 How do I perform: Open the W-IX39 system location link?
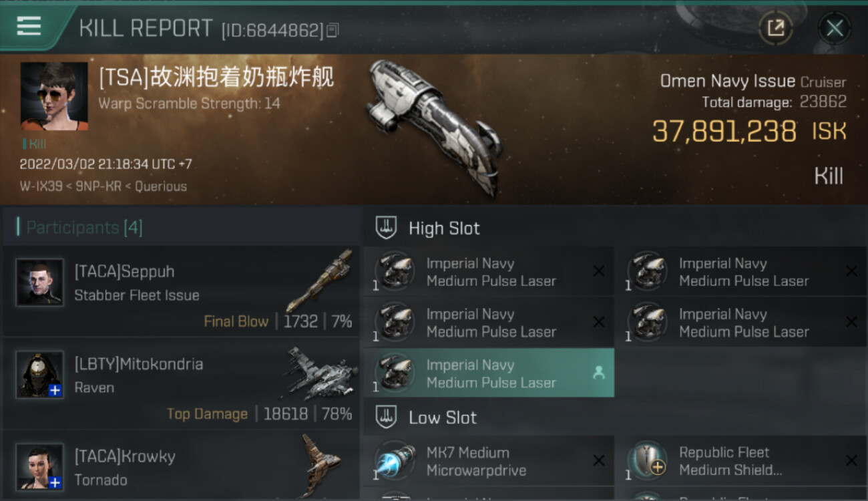click(38, 186)
